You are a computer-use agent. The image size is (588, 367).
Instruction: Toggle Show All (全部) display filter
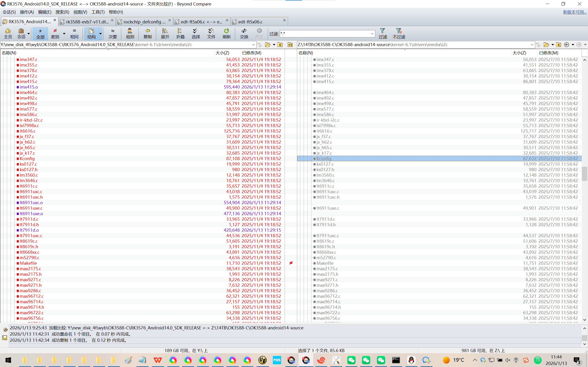click(40, 33)
